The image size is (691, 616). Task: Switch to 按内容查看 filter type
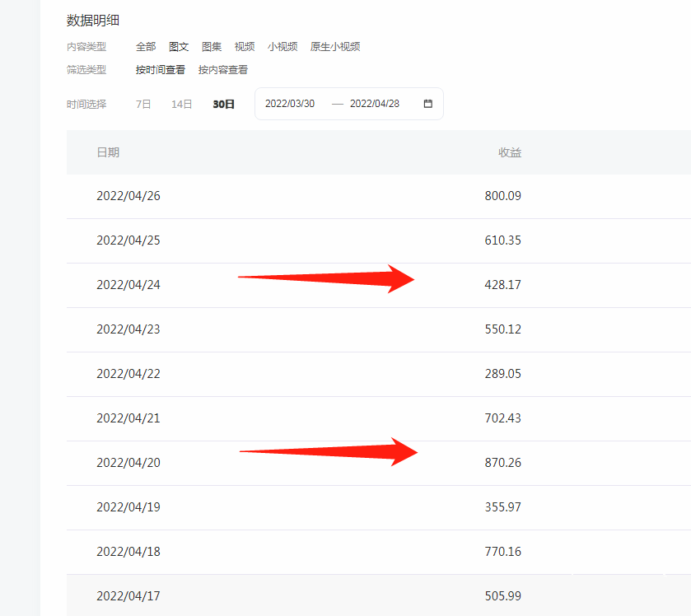(x=223, y=70)
